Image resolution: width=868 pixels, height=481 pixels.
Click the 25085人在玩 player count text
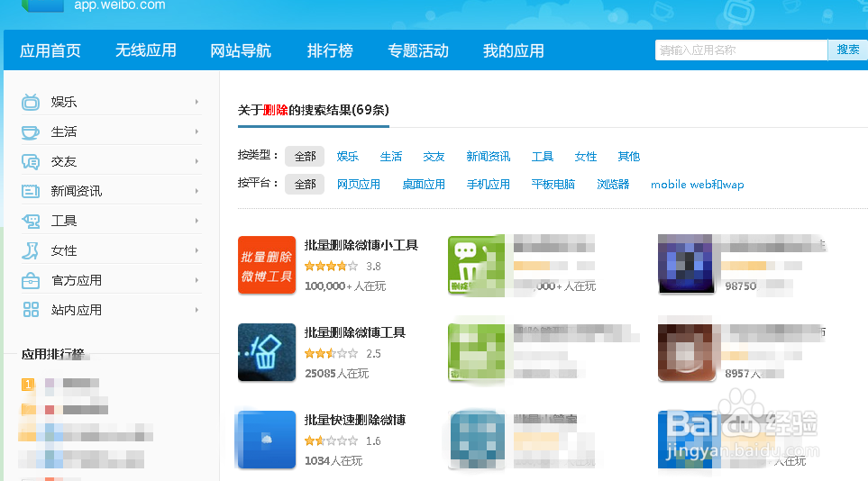(336, 374)
